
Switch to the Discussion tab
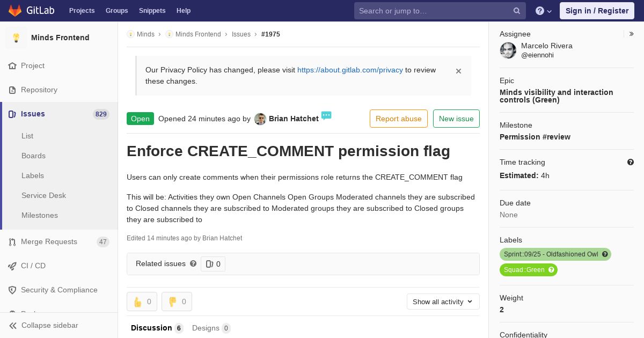click(157, 328)
